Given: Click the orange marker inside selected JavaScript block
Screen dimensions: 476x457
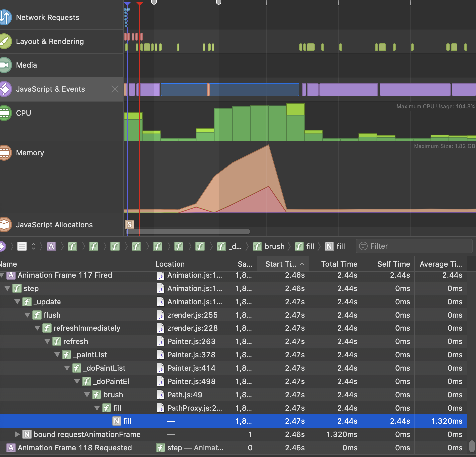Looking at the screenshot, I should (208, 90).
